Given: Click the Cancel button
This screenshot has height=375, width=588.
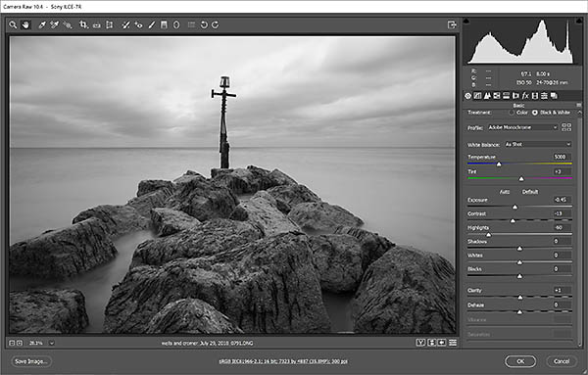Looking at the screenshot, I should [562, 361].
